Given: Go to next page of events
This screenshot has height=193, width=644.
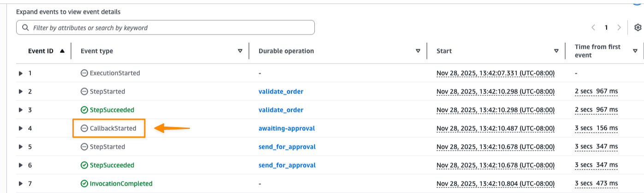Looking at the screenshot, I should pyautogui.click(x=619, y=28).
